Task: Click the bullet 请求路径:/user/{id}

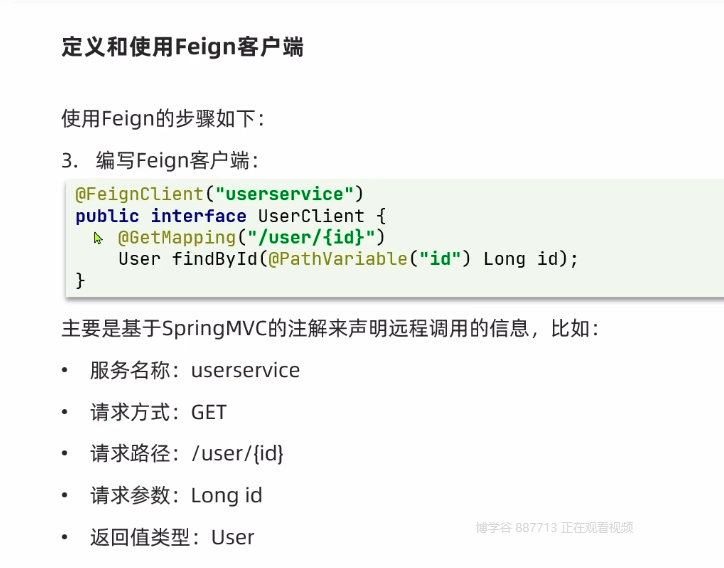Action: [187, 453]
